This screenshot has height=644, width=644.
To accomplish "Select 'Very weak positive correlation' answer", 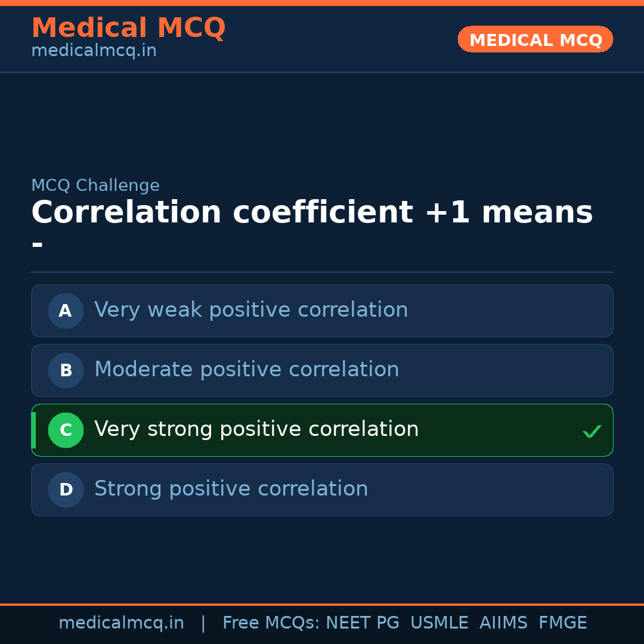I will click(251, 310).
